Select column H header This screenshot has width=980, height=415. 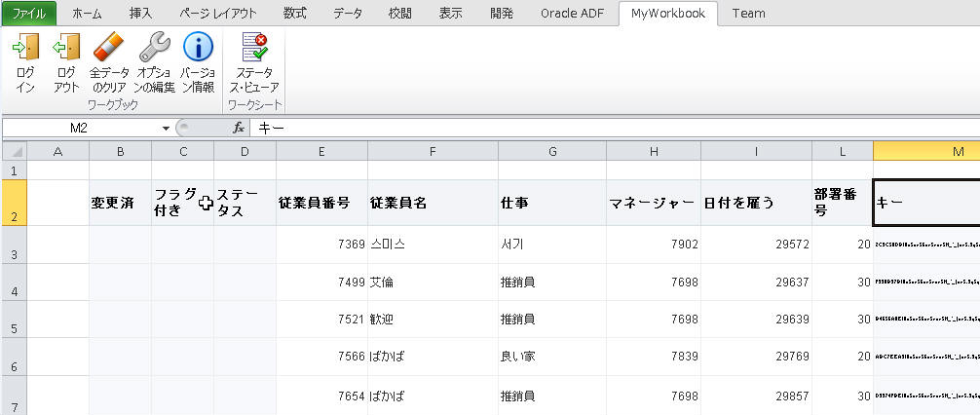click(x=654, y=151)
